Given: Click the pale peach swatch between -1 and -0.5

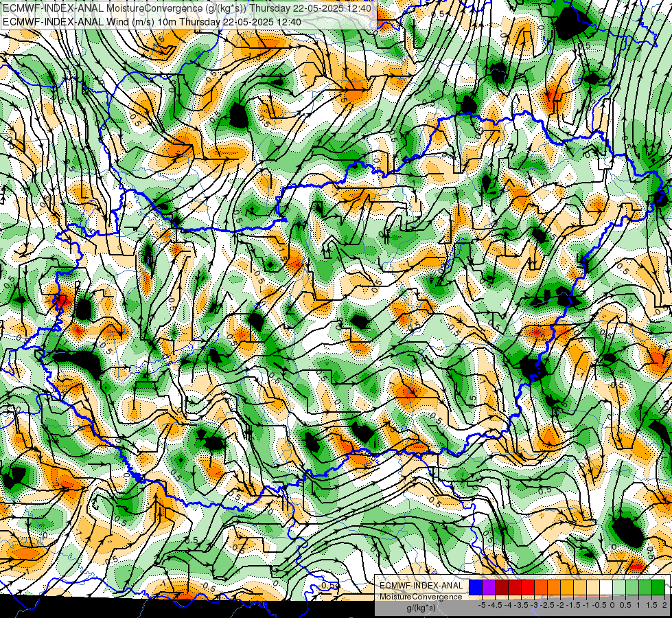Looking at the screenshot, I should pyautogui.click(x=593, y=587).
